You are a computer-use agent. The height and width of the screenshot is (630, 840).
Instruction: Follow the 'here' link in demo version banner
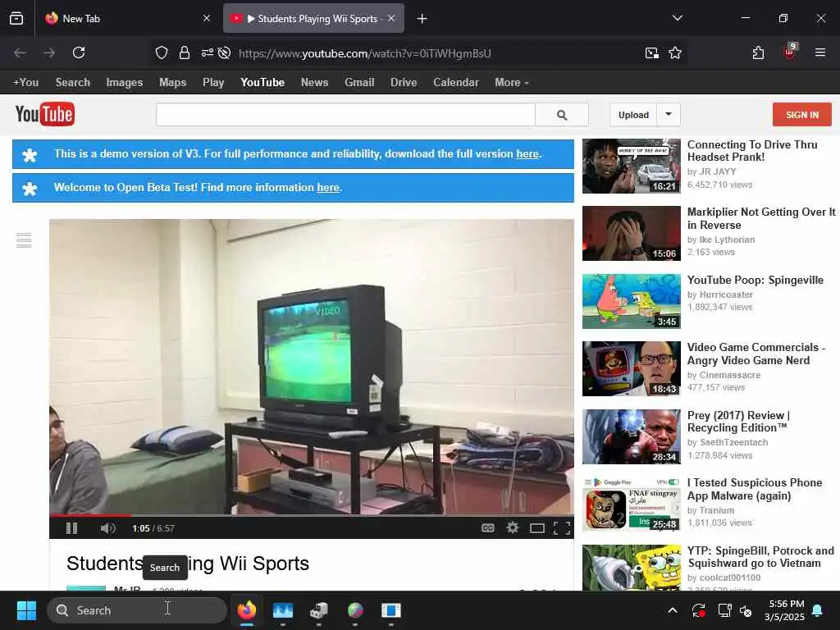(527, 153)
